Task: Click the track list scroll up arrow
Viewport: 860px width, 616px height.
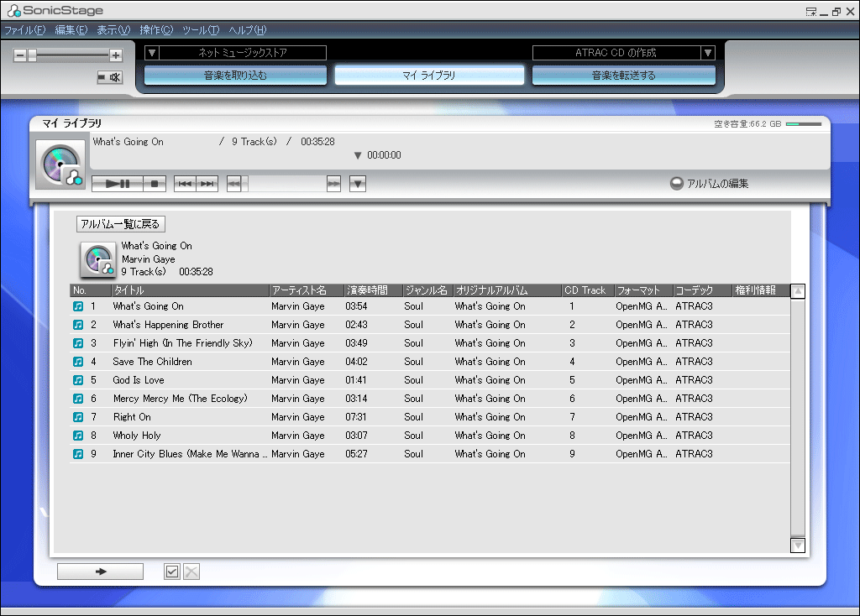Action: click(798, 291)
